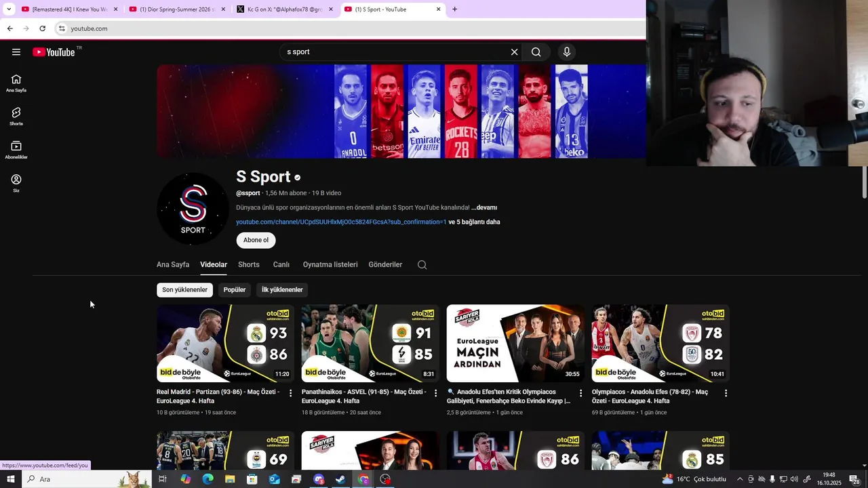This screenshot has height=488, width=868.
Task: Open File Explorer from taskbar
Action: pyautogui.click(x=230, y=479)
